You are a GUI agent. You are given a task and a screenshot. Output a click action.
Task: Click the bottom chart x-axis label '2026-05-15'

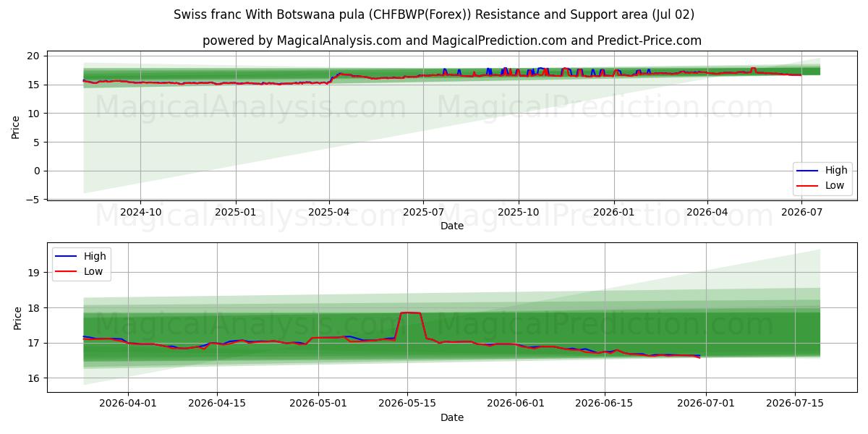407,404
